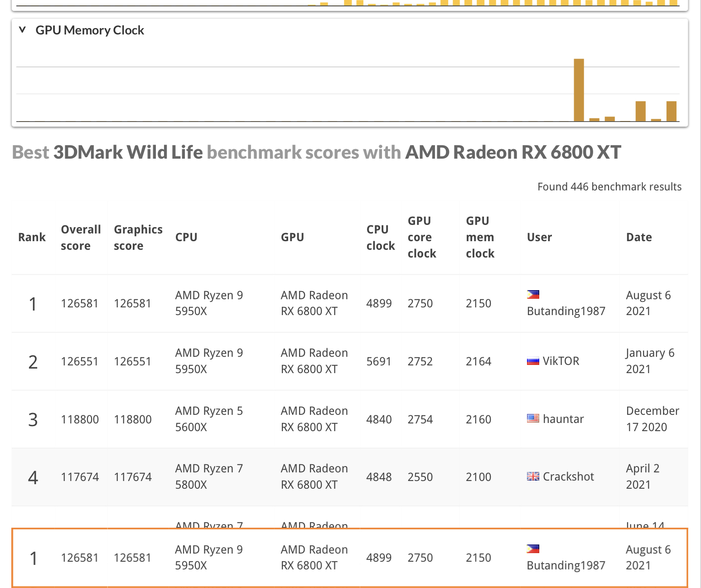Screen dimensions: 701x588
Task: Click 'AMD Ryzen 9 5950X' in VikTOR's row
Action: [x=209, y=361]
